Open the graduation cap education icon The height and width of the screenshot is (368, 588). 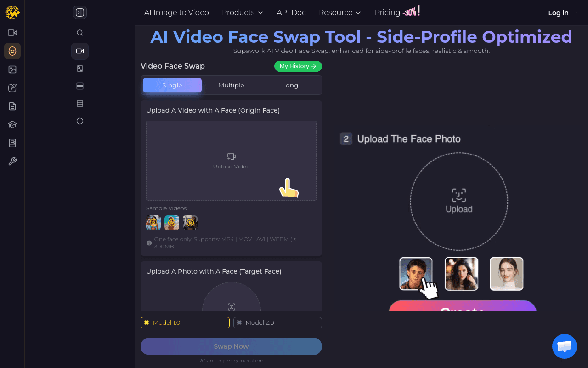pos(12,125)
